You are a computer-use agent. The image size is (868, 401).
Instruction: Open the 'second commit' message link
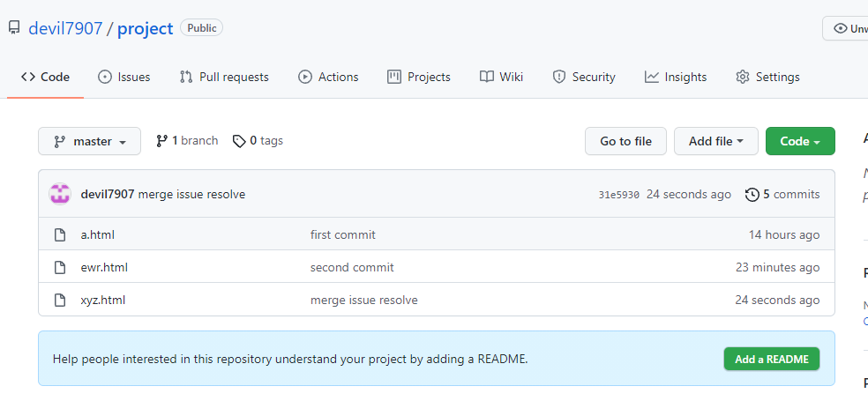click(x=352, y=268)
